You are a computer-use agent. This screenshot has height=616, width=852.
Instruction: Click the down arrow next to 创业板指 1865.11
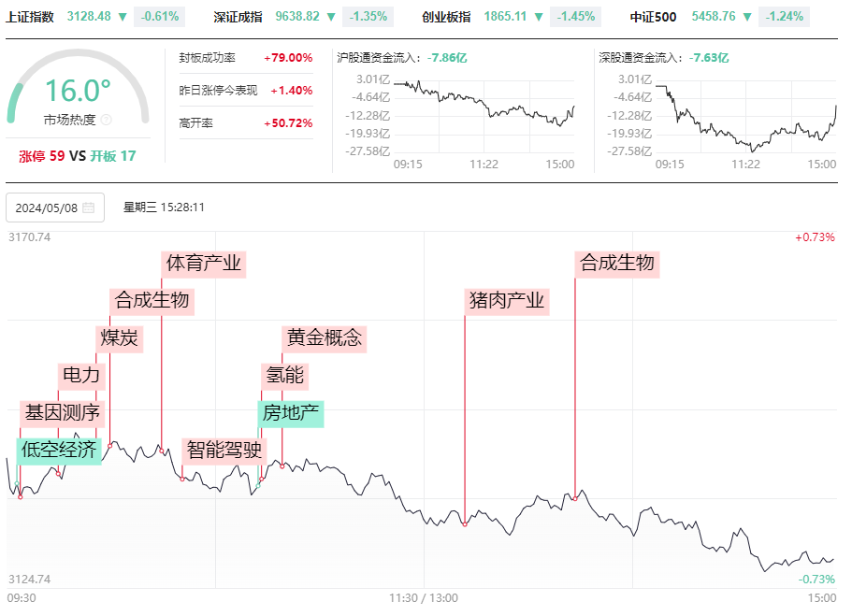539,17
